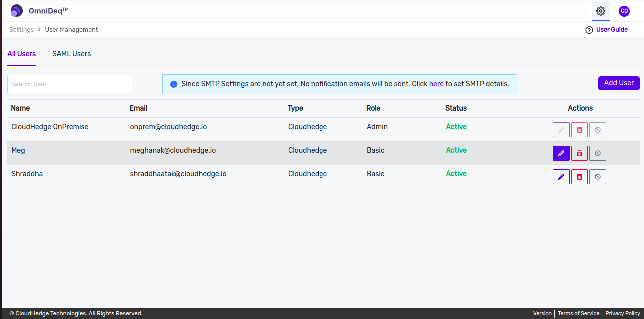This screenshot has height=319, width=644.
Task: Edit the user Shraddha
Action: pyautogui.click(x=561, y=177)
